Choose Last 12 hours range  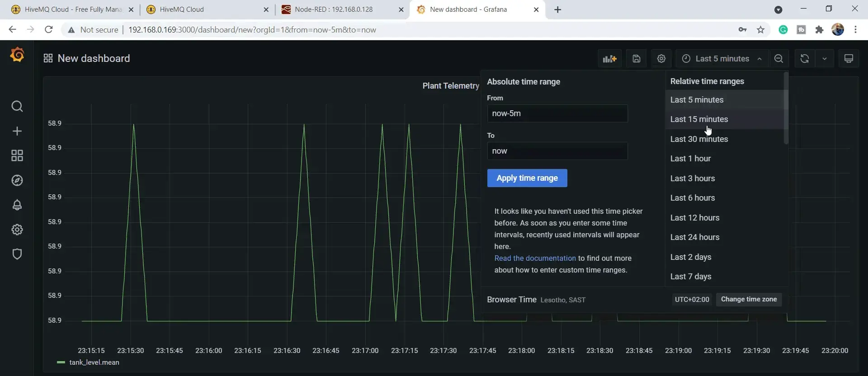point(724,218)
